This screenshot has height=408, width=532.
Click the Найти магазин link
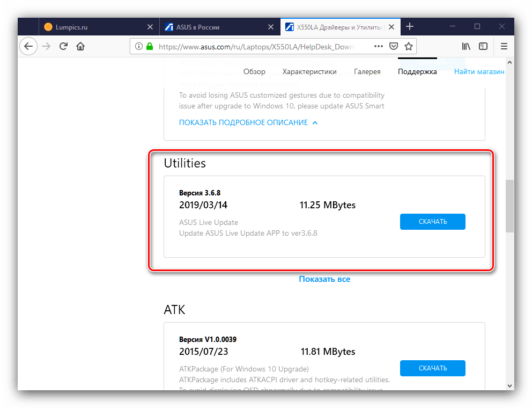(x=479, y=72)
